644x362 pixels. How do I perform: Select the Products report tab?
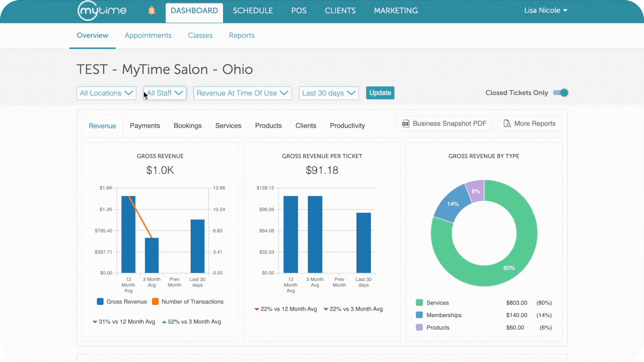pyautogui.click(x=268, y=126)
